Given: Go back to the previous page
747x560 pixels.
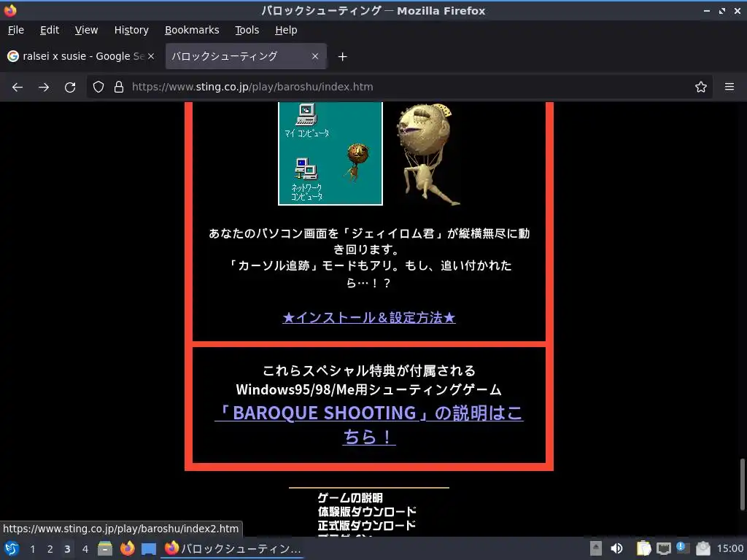Looking at the screenshot, I should coord(18,87).
